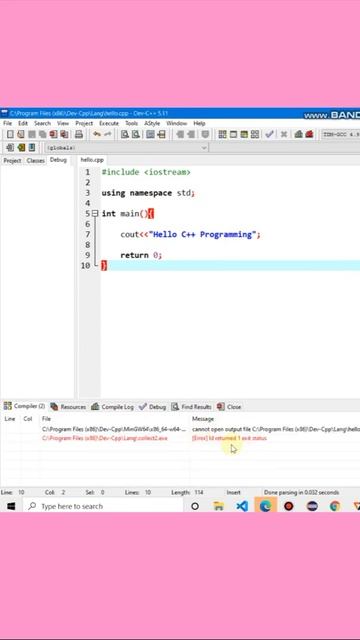The width and height of the screenshot is (360, 640).
Task: Click the Windows Start button
Action: click(x=11, y=506)
